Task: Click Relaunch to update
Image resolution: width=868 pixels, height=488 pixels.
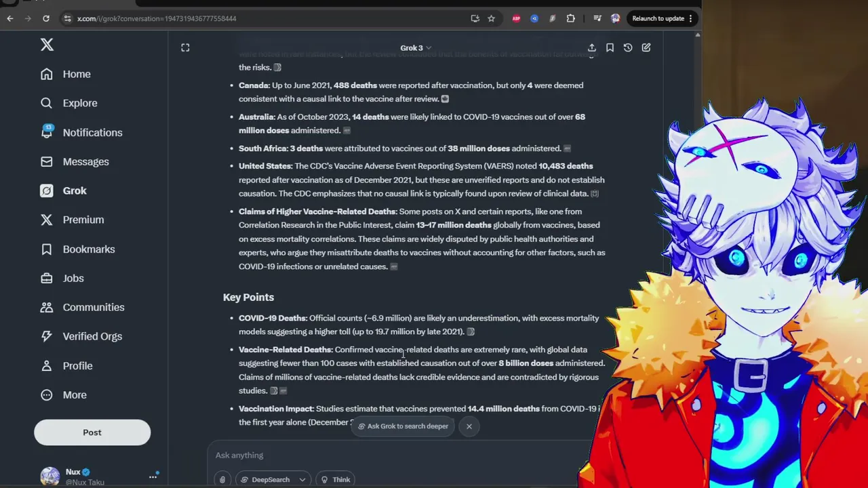Action: 663,18
